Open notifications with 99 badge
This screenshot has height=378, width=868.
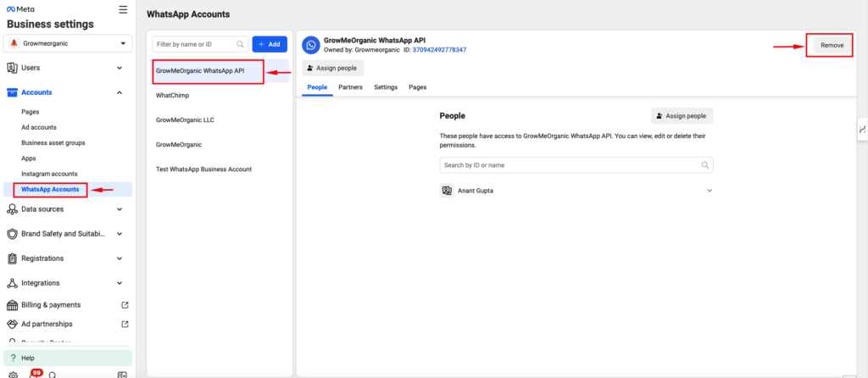click(x=34, y=374)
